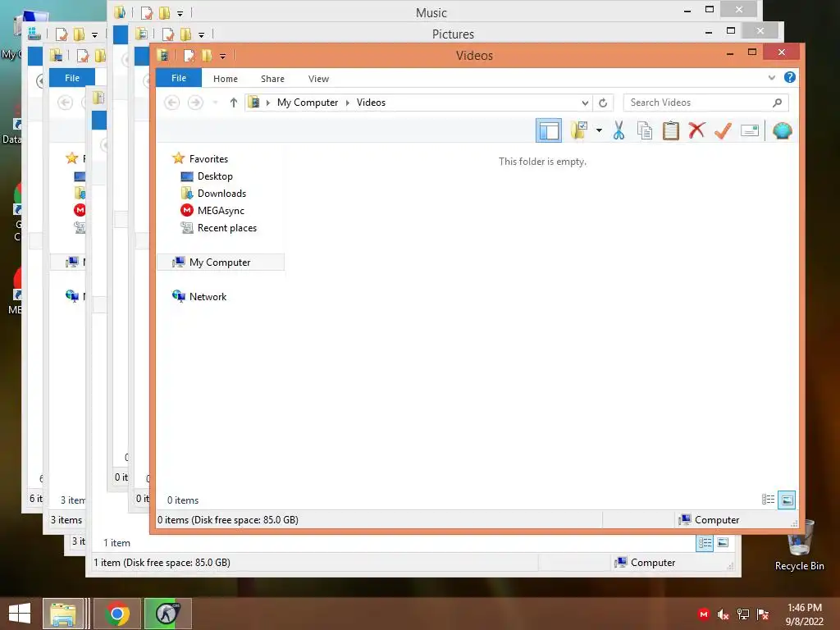Bring the Pictures window forward via its title

coord(453,34)
